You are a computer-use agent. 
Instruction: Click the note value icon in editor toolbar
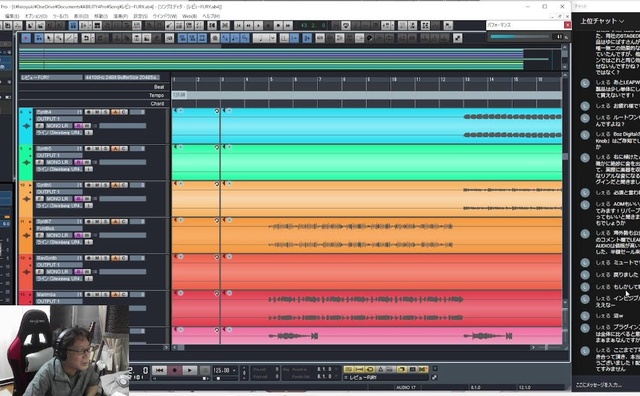260,38
